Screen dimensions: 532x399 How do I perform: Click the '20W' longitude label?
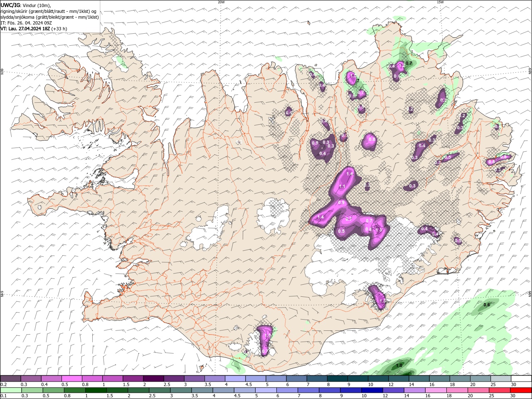[221, 2]
